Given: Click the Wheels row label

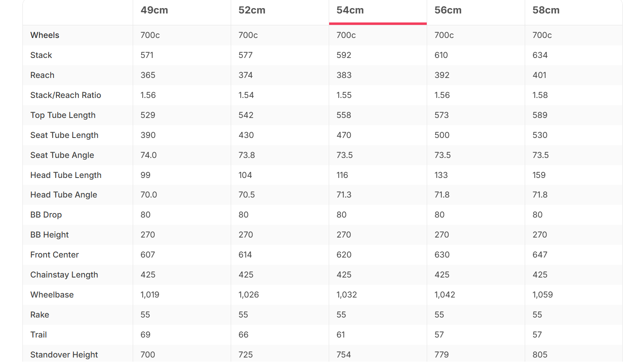Looking at the screenshot, I should pyautogui.click(x=45, y=35).
